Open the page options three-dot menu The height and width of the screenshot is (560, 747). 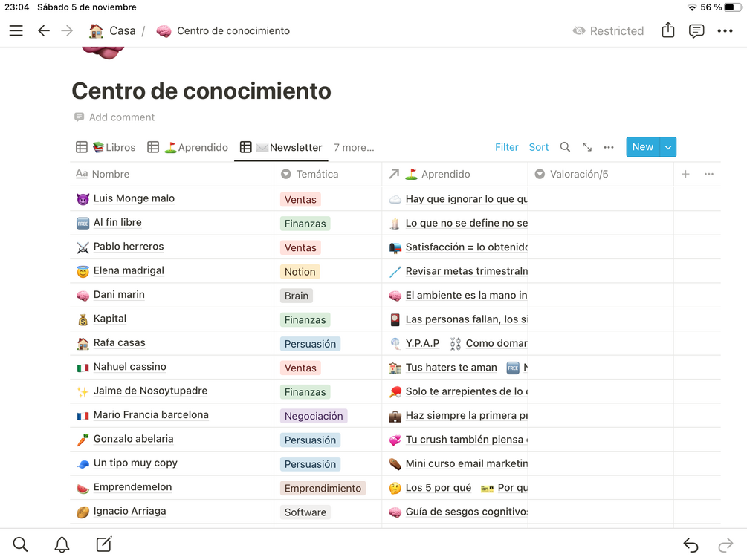pyautogui.click(x=725, y=31)
